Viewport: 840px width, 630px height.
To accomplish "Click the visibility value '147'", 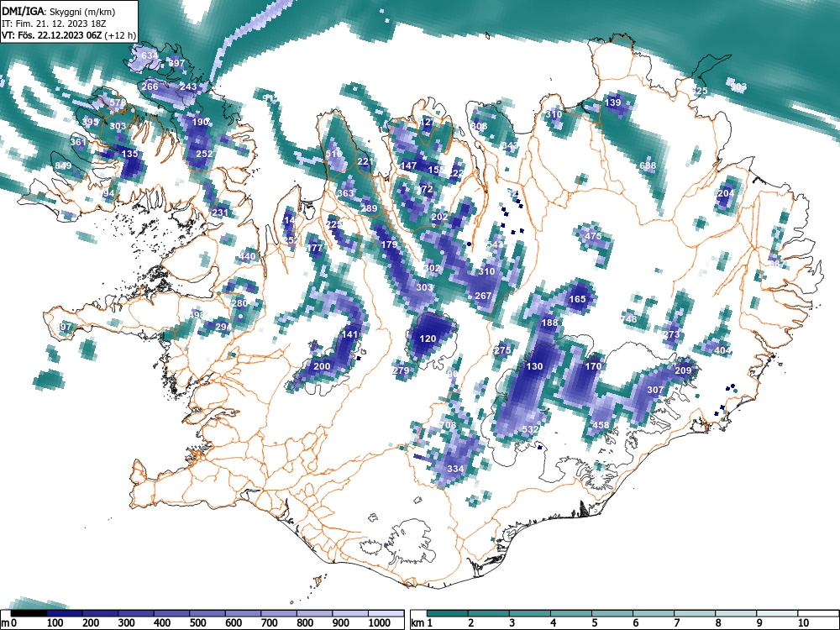I will [x=409, y=165].
